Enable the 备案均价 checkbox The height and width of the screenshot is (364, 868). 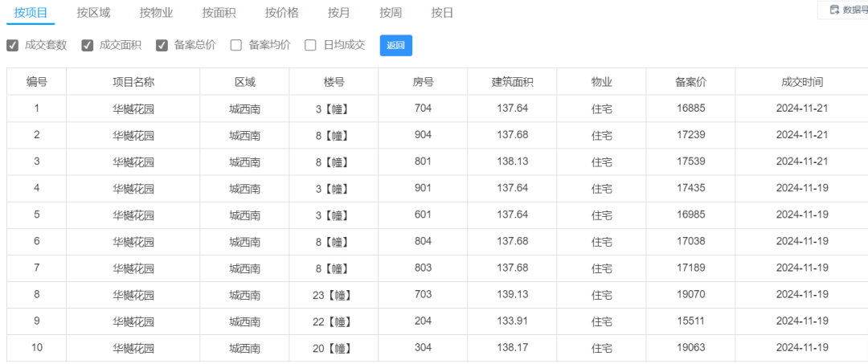pyautogui.click(x=236, y=45)
